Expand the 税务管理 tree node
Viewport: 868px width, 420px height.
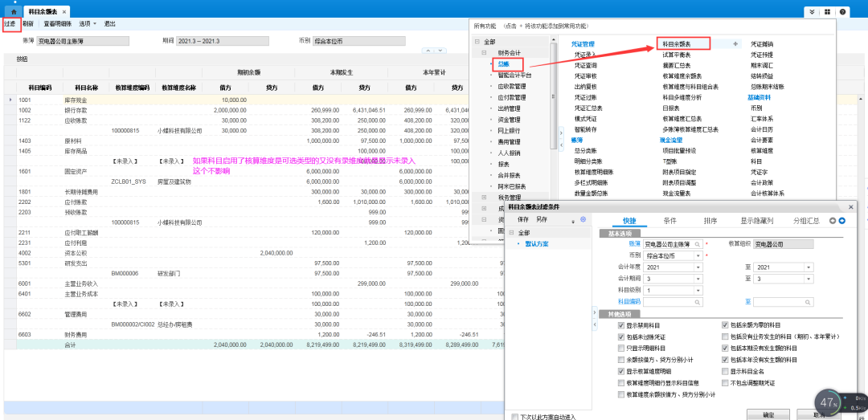coord(483,197)
